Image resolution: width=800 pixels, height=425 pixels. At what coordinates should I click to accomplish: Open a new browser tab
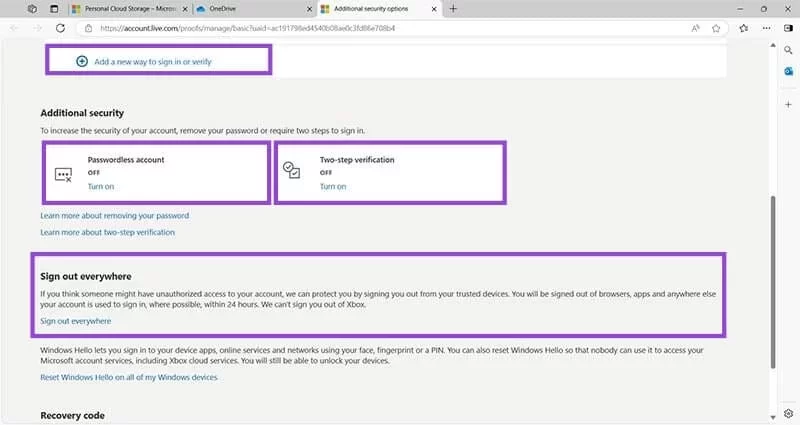[x=453, y=8]
